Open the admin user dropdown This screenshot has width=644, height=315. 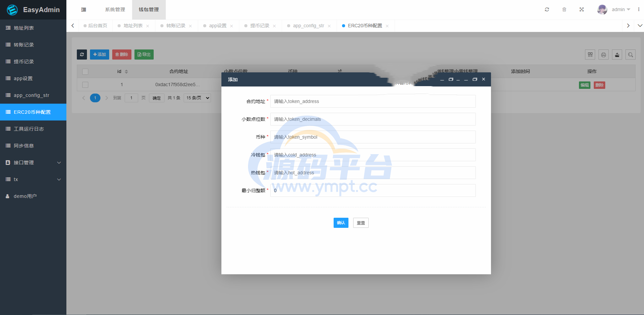click(621, 9)
